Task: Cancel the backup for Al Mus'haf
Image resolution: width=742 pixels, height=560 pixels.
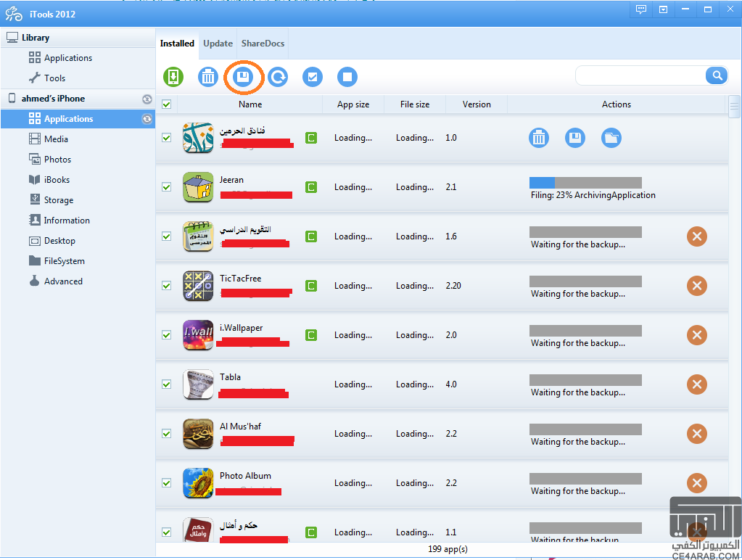Action: click(696, 434)
